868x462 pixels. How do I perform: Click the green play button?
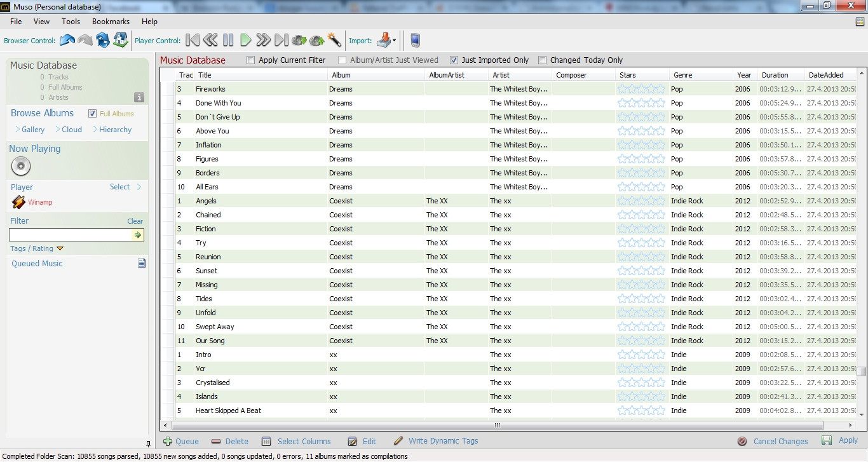(246, 41)
